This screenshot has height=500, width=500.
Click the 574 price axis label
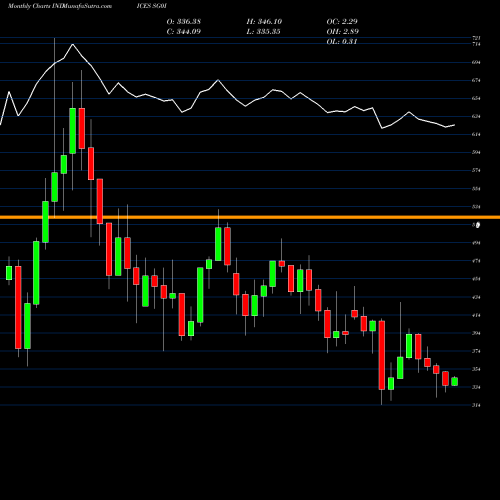[x=476, y=170]
